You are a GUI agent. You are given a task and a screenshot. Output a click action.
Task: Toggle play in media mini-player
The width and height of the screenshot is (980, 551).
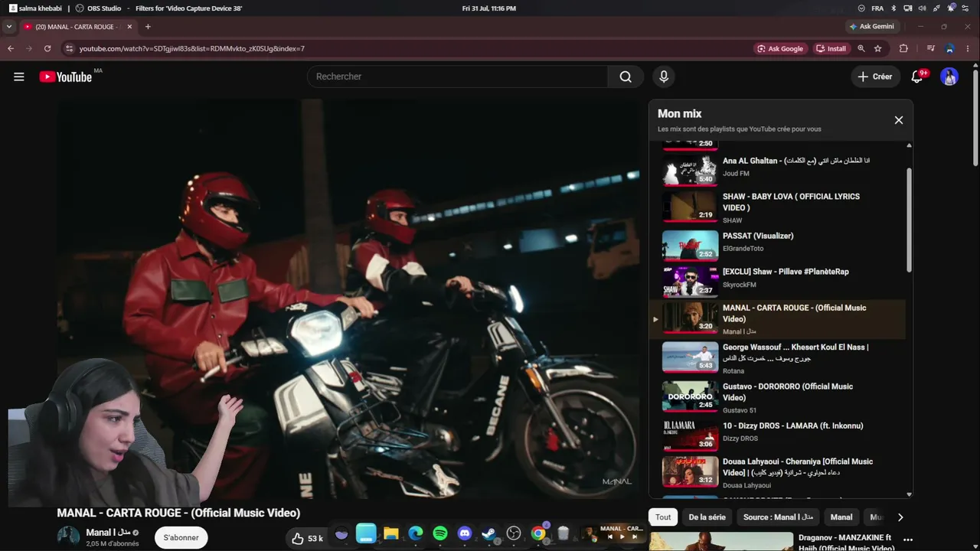[622, 537]
